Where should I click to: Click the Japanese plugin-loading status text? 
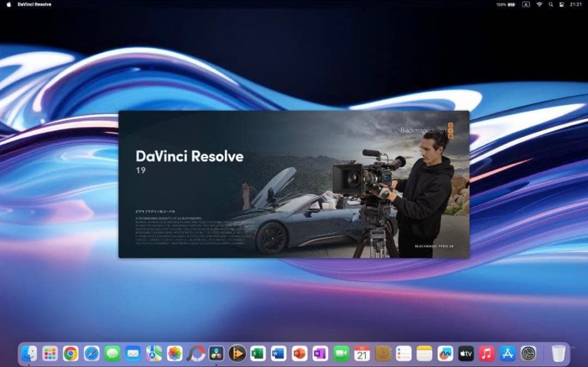click(155, 211)
